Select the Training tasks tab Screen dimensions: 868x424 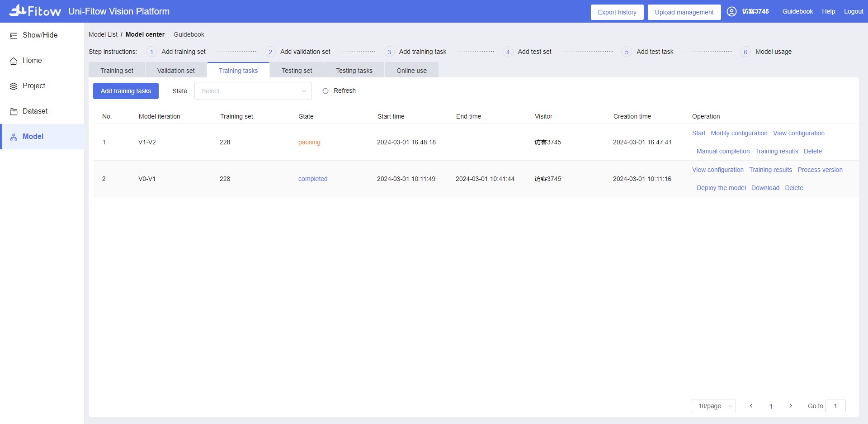click(x=238, y=71)
